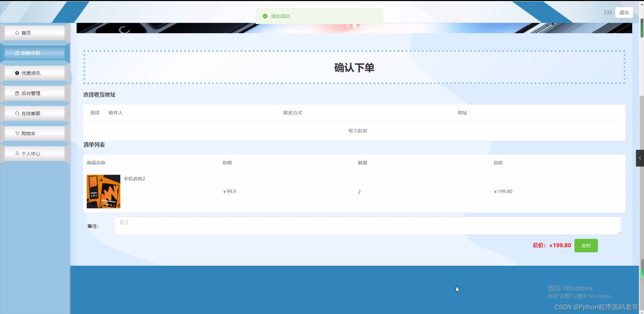Click the shopping bag icon beside 热销手机
This screenshot has width=644, height=314.
16,53
